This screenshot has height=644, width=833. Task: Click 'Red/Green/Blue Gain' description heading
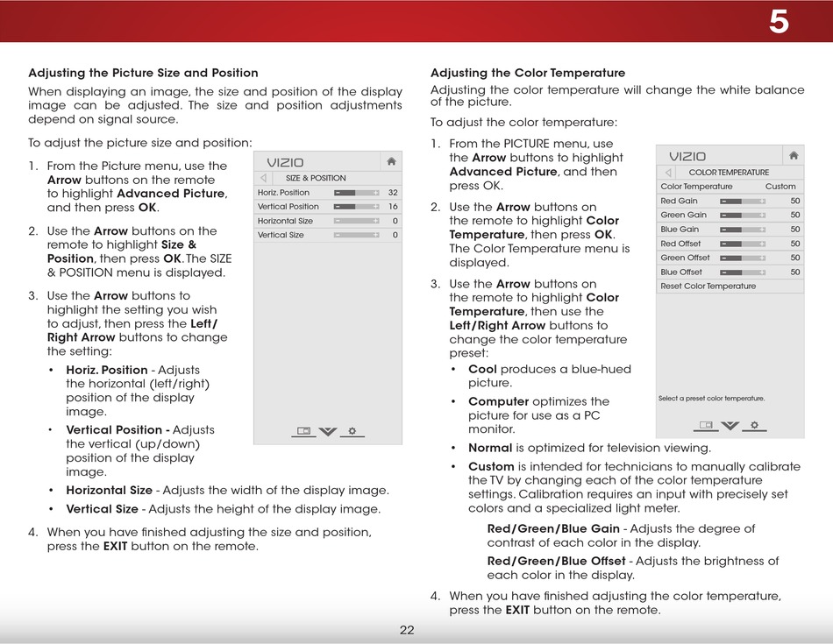(553, 529)
